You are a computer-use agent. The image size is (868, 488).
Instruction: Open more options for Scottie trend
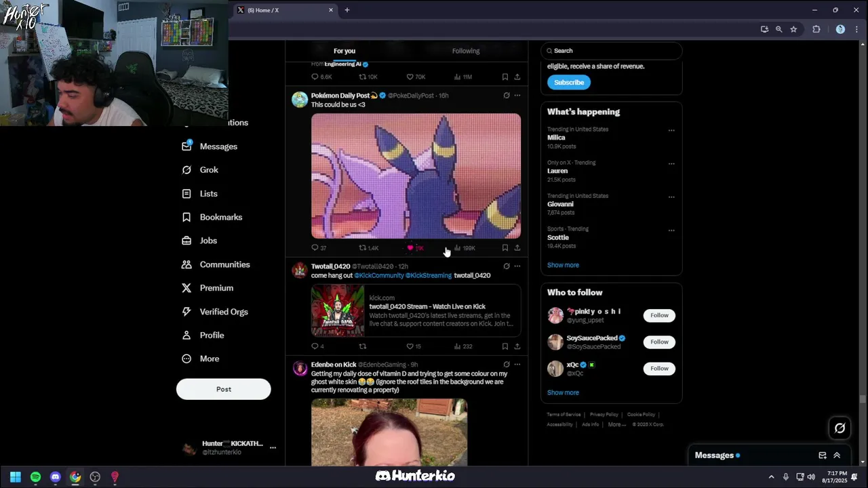(671, 230)
